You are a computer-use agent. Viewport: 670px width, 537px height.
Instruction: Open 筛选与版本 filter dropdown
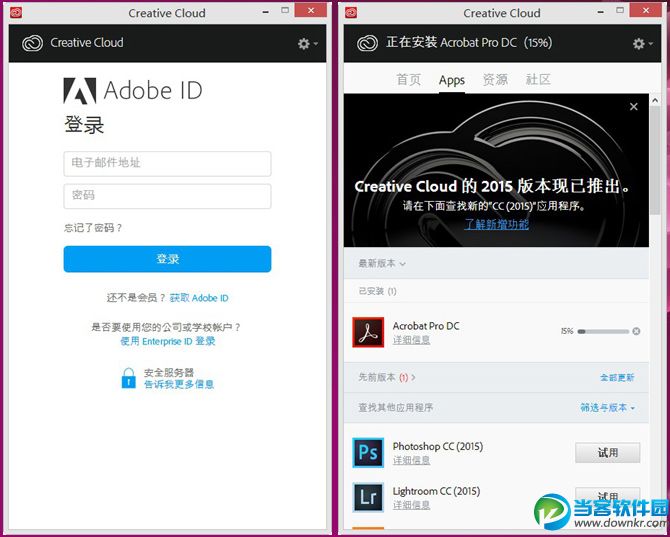[x=607, y=408]
